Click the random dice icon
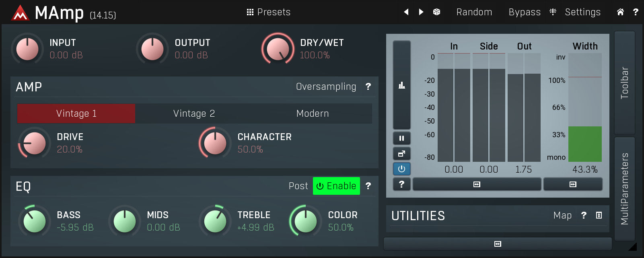The height and width of the screenshot is (258, 644). point(436,12)
